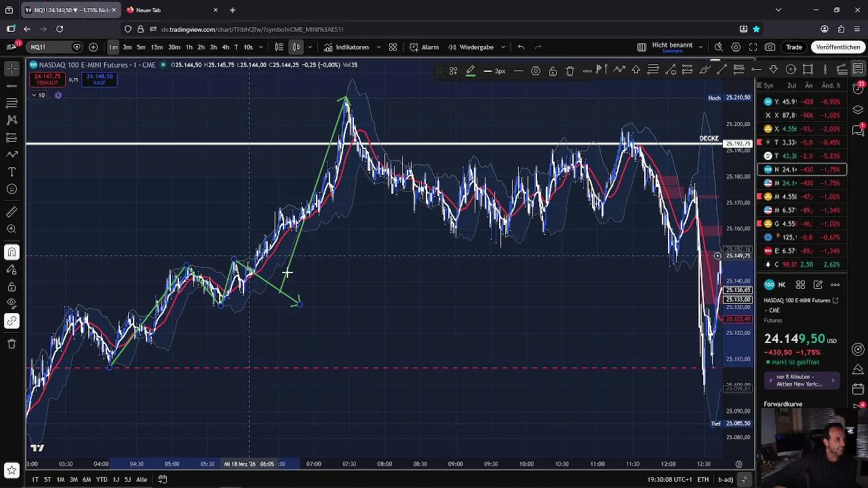Toggle the magnet mode icon in left sidebar

(12, 252)
